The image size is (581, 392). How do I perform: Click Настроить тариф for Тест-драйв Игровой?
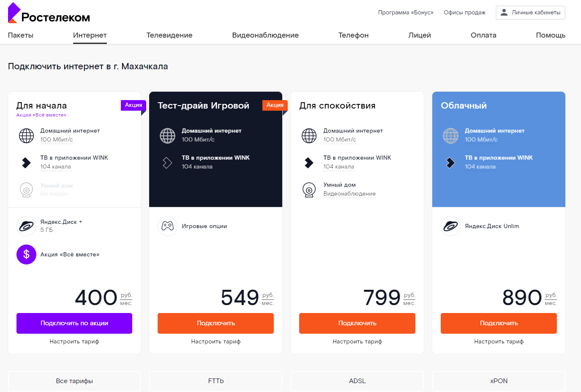pyautogui.click(x=215, y=341)
